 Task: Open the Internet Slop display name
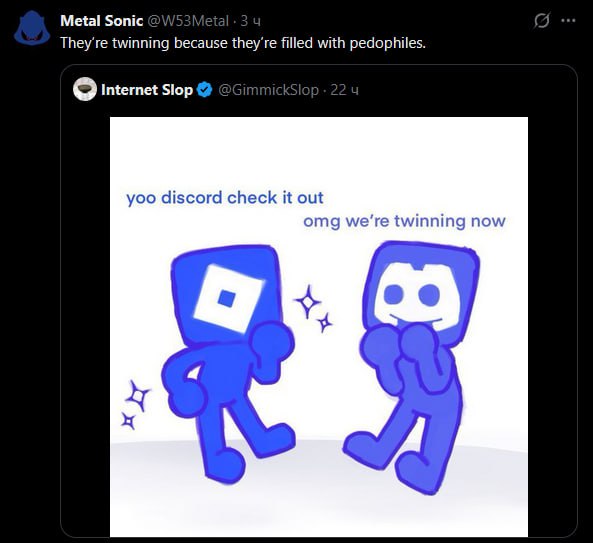[147, 90]
